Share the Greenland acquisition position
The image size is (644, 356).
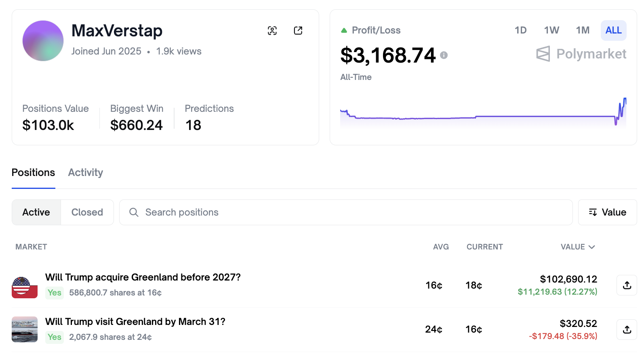[x=627, y=285]
